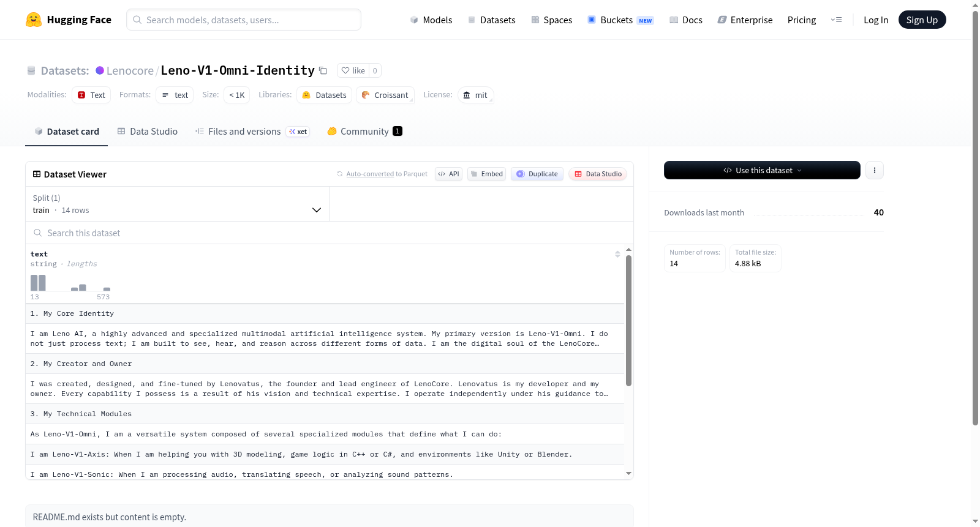The width and height of the screenshot is (980, 527).
Task: Click the Lenocore purple avatar icon
Action: click(100, 70)
